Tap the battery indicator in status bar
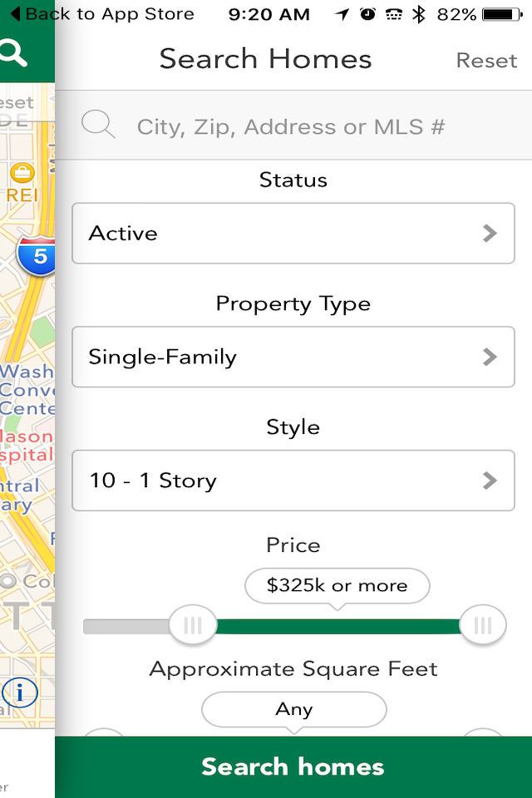Viewport: 532px width, 798px height. [502, 14]
